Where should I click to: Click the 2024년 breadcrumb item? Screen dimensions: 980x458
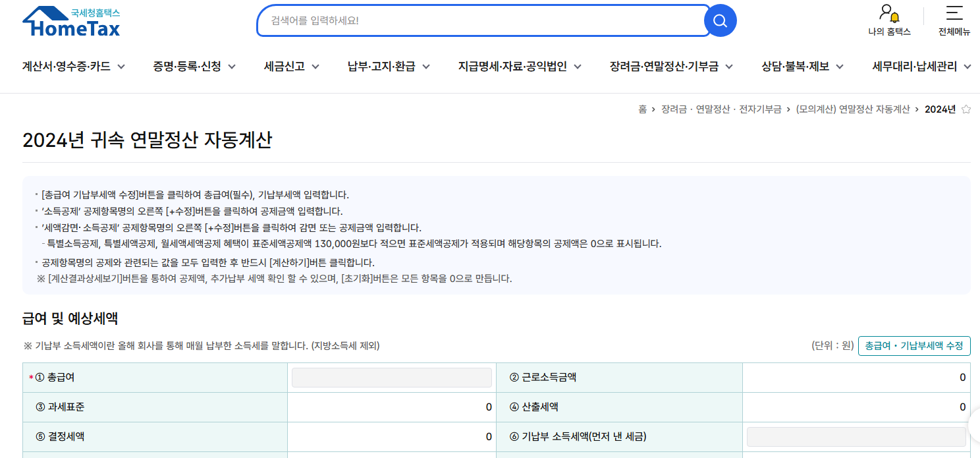click(x=940, y=109)
